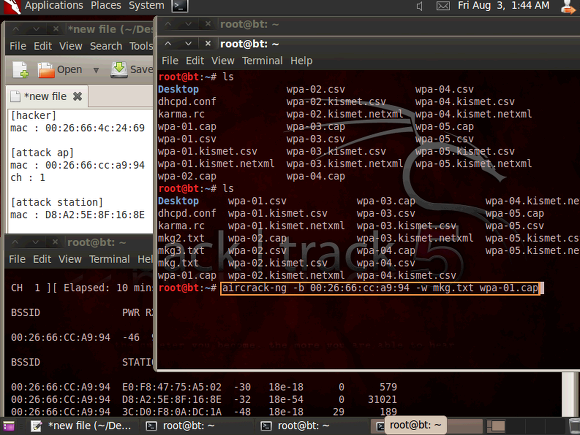Screen dimensions: 580x435
Task: Close the gedit new file window
Action: point(55,29)
